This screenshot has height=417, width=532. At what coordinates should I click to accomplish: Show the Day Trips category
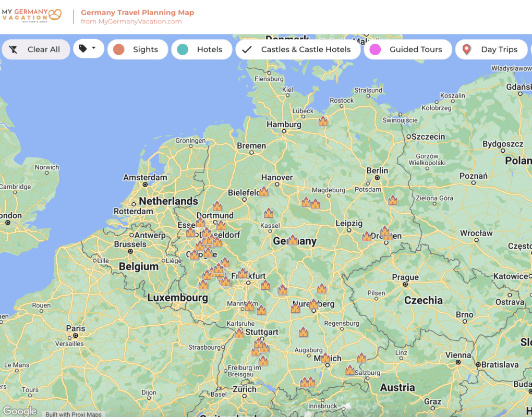(492, 50)
